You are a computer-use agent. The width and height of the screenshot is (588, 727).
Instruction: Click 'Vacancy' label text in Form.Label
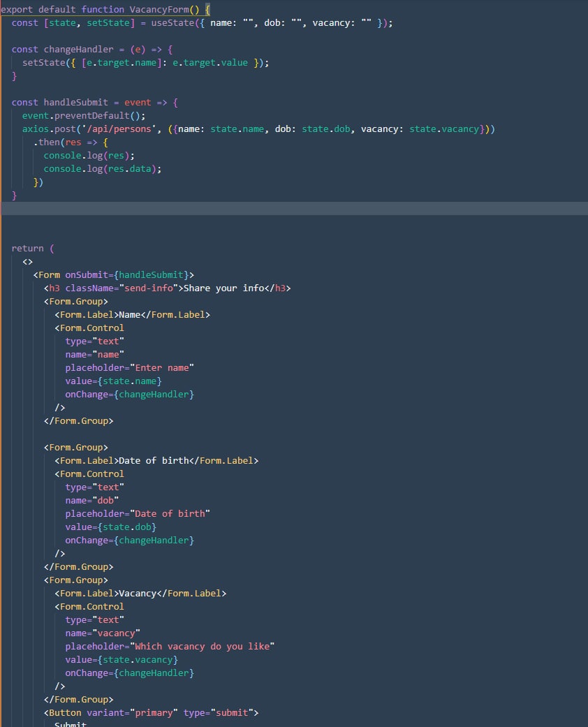[x=138, y=594]
